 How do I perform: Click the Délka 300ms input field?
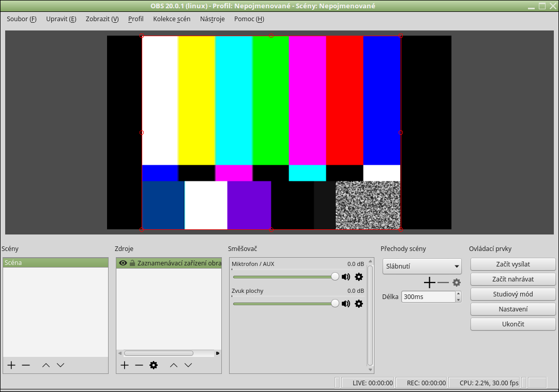point(429,296)
